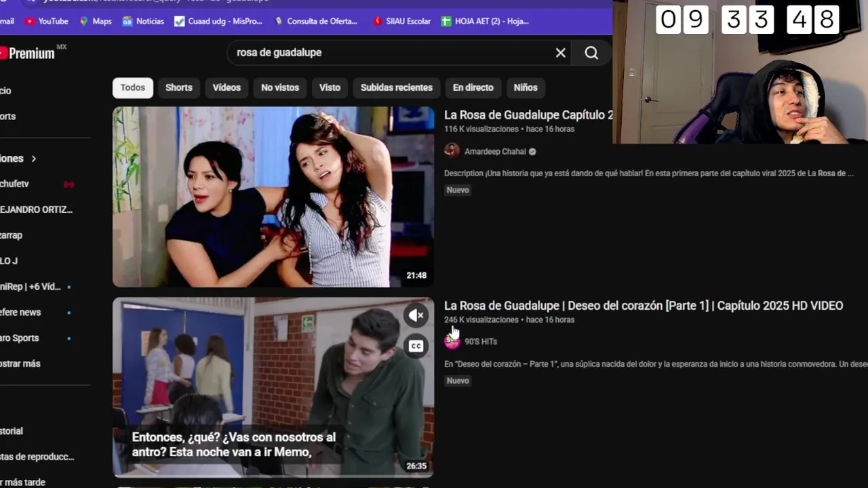Open the HOJA AET (2) bookmark

(x=485, y=21)
